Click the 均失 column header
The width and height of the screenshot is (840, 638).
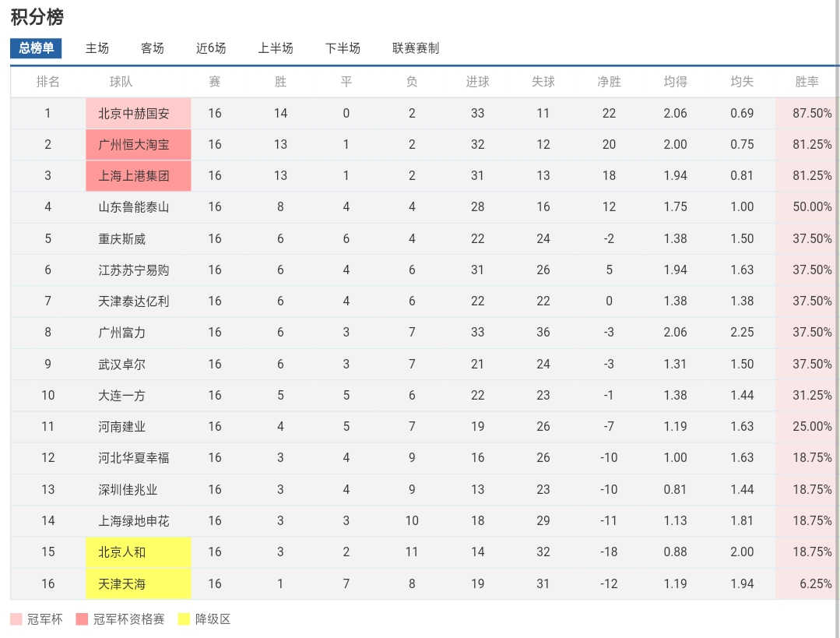click(x=742, y=82)
